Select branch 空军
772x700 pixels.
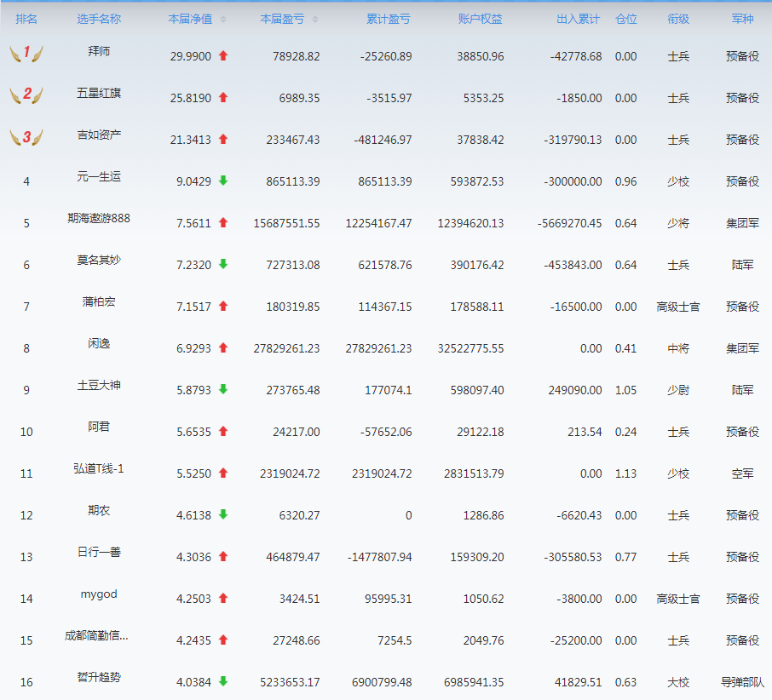tap(742, 473)
